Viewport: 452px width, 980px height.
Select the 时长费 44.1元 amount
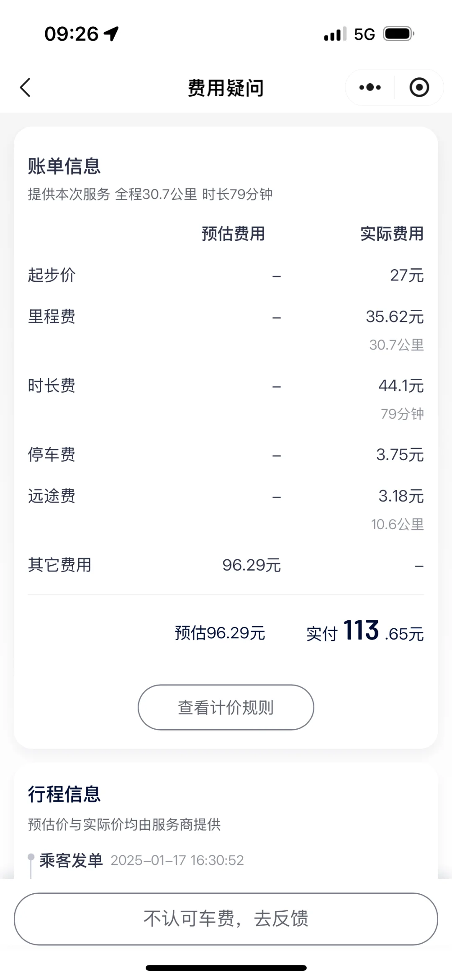tap(401, 386)
